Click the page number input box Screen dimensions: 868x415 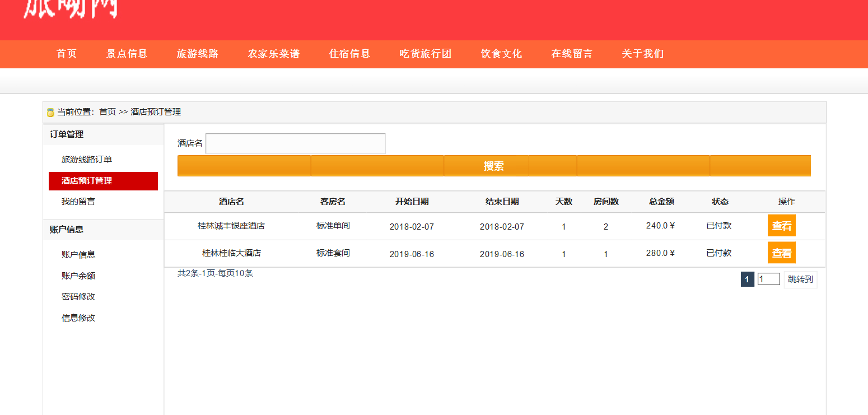[x=768, y=279]
